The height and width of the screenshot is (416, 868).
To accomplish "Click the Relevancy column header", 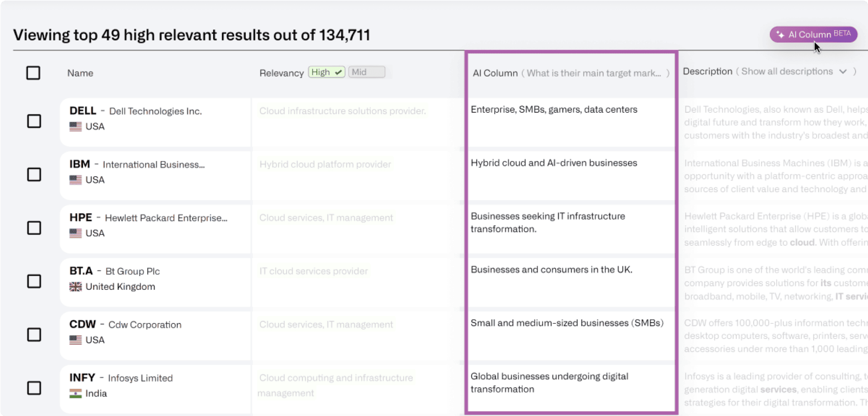I will pyautogui.click(x=282, y=73).
